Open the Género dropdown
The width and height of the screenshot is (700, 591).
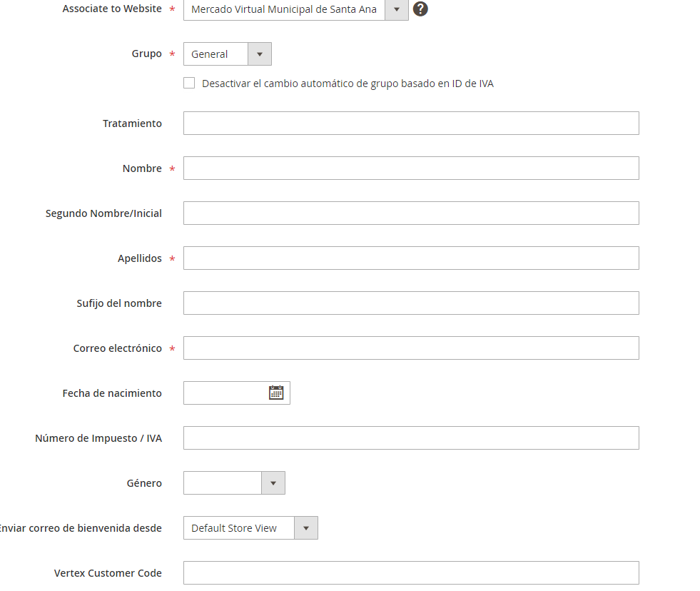273,483
